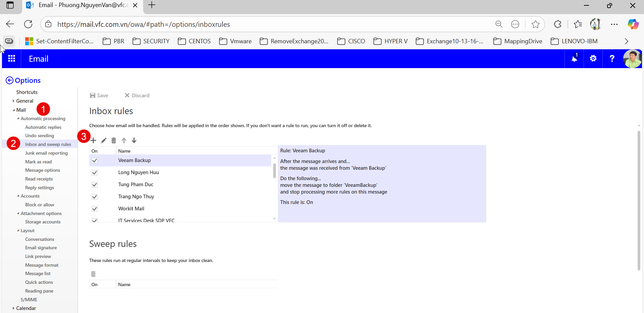The width and height of the screenshot is (644, 313).
Task: Click the plus icon to add new inbox rule
Action: tap(94, 141)
